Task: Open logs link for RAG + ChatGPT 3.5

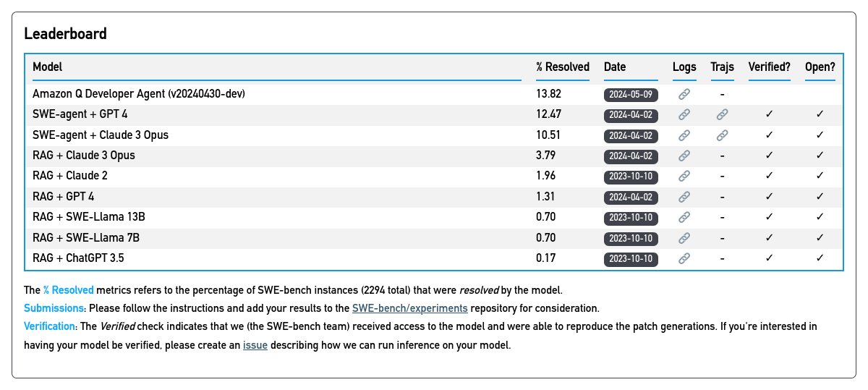Action: tap(684, 258)
